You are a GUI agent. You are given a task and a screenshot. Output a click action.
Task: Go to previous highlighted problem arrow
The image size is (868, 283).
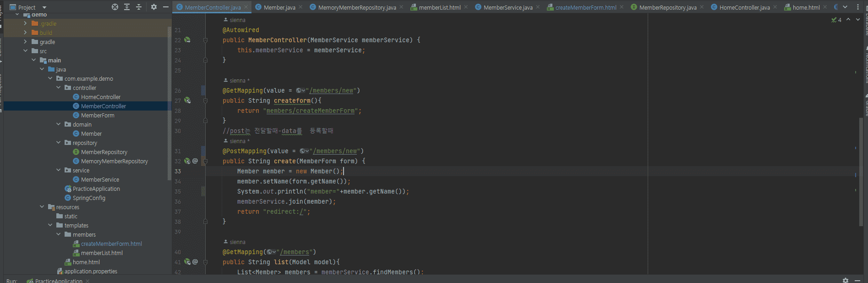pyautogui.click(x=848, y=19)
